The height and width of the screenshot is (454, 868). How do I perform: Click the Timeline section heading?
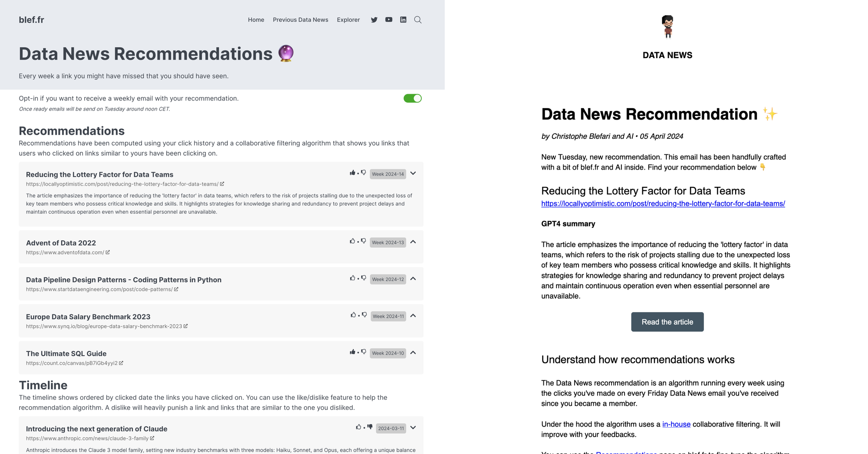tap(43, 385)
